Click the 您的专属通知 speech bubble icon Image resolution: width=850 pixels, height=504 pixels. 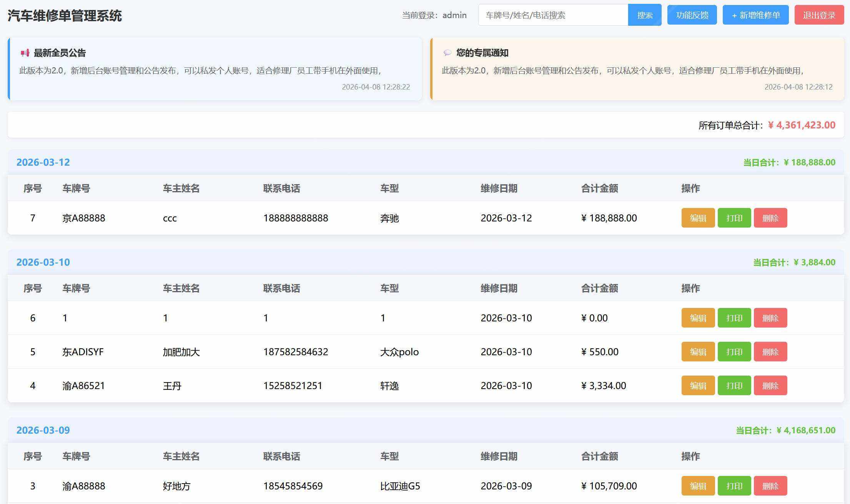[x=447, y=53]
